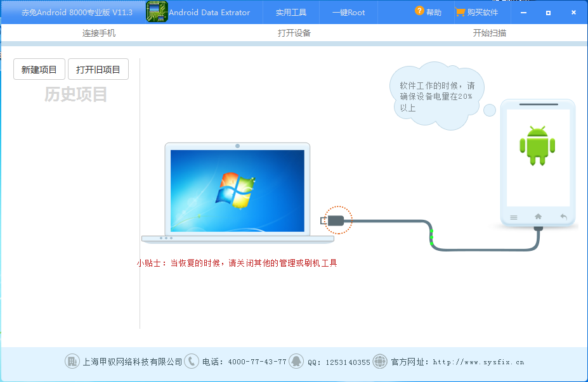The image size is (588, 382).
Task: Click the company name 上海甲驭网络科技有限公司
Action: click(133, 362)
